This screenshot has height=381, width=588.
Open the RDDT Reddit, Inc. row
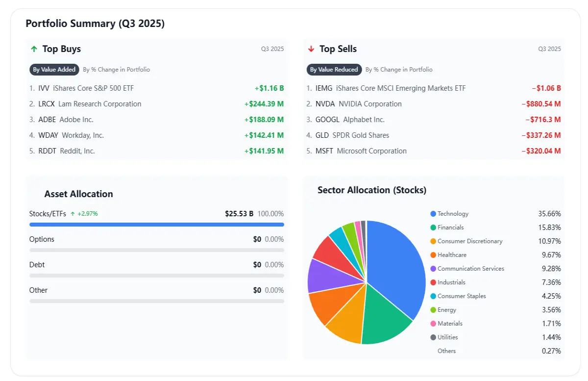[157, 151]
